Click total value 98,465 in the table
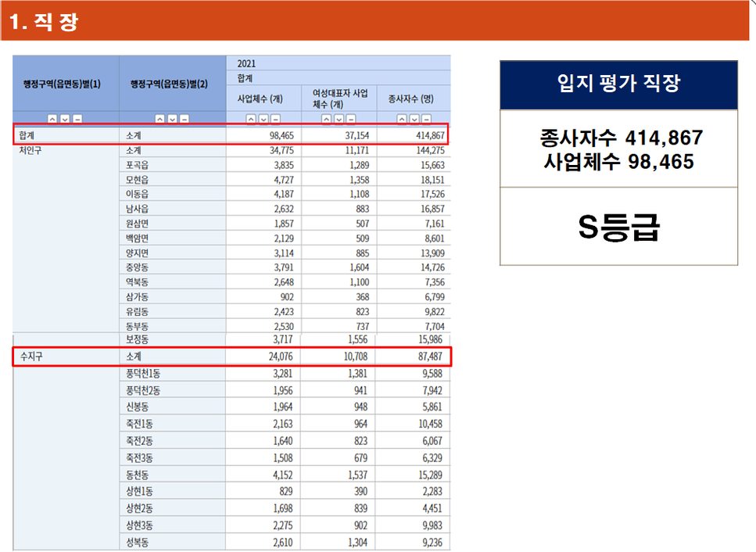 281,135
